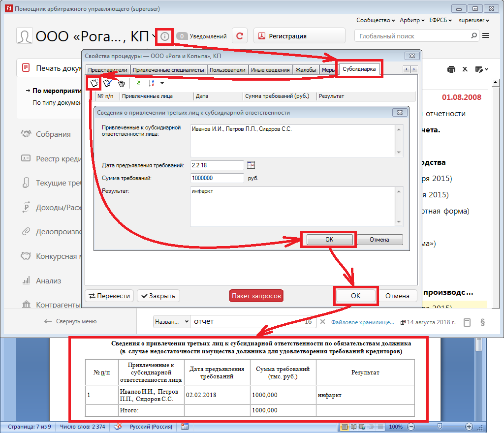The height and width of the screenshot is (433, 504).
Task: Switch to the Жалобы tab
Action: tap(306, 70)
